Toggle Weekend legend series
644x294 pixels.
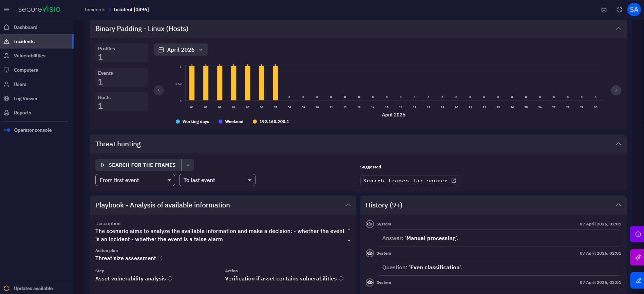[x=231, y=122]
